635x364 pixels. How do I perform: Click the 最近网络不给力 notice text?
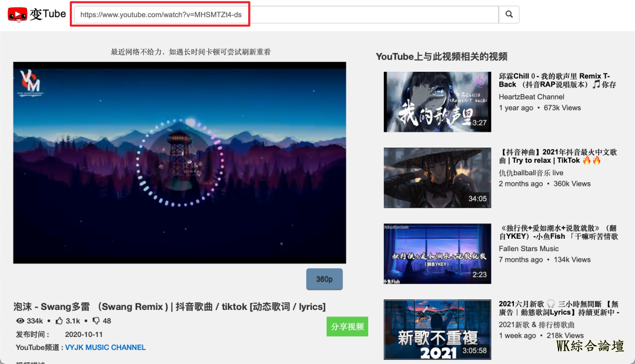190,52
